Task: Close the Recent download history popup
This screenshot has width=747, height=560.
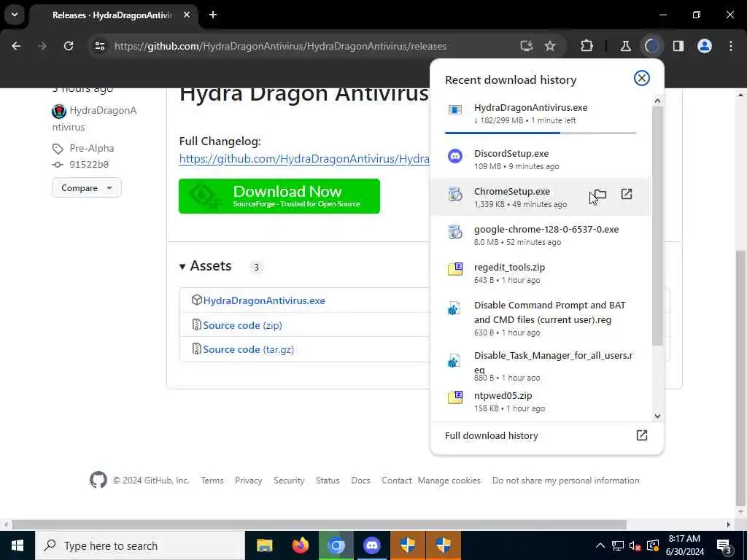Action: click(x=642, y=78)
